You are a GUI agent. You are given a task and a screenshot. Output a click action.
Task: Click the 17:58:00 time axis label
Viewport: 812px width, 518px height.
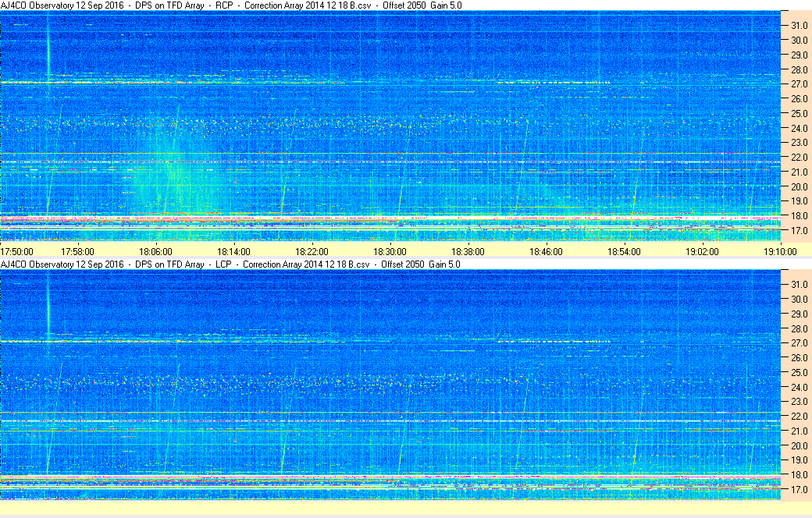77,252
